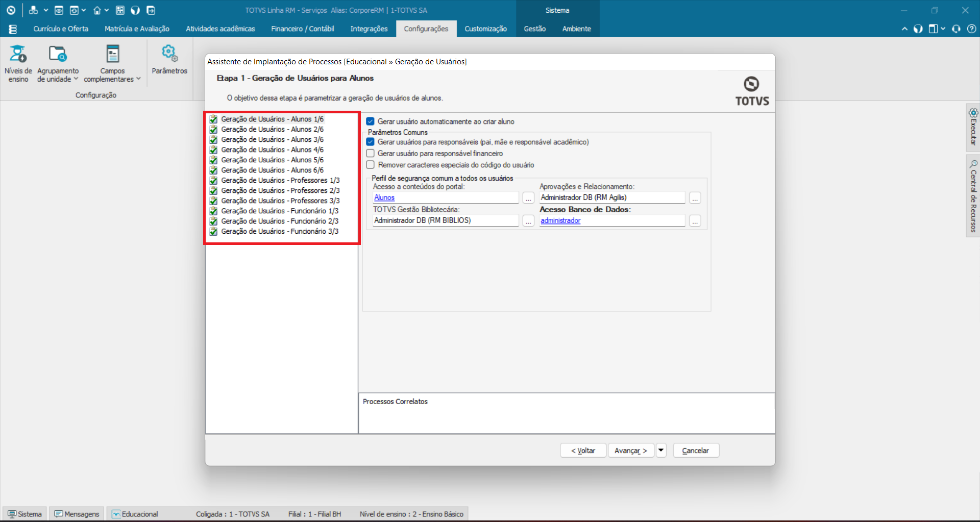Viewport: 980px width, 522px height.
Task: Click the Administrador DB (RM BIBLIOS) field
Action: (x=446, y=220)
